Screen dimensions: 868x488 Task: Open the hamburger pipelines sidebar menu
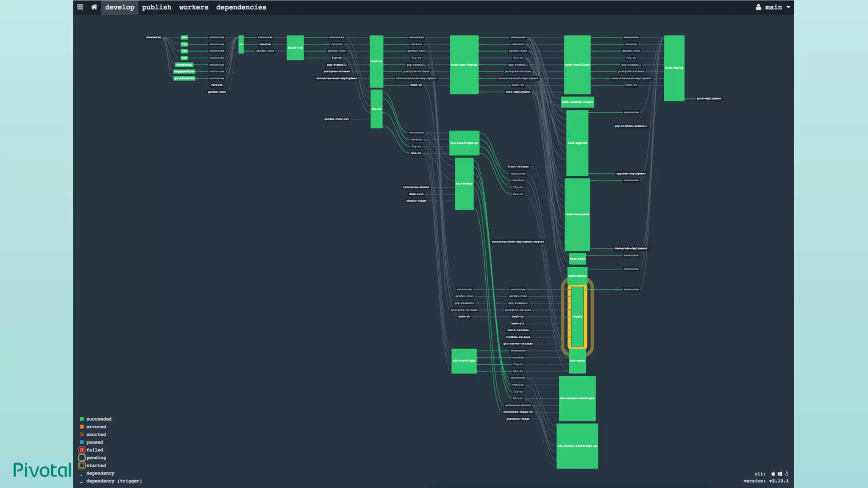tap(80, 7)
